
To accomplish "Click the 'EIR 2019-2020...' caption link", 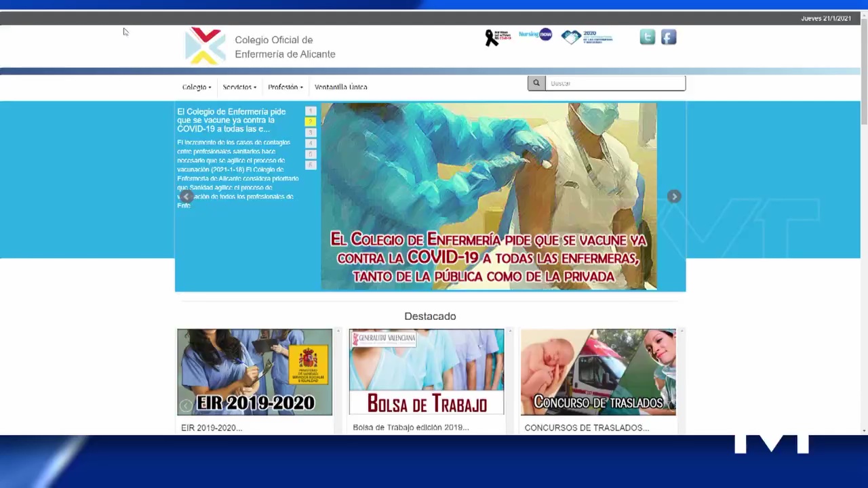I will click(x=212, y=428).
